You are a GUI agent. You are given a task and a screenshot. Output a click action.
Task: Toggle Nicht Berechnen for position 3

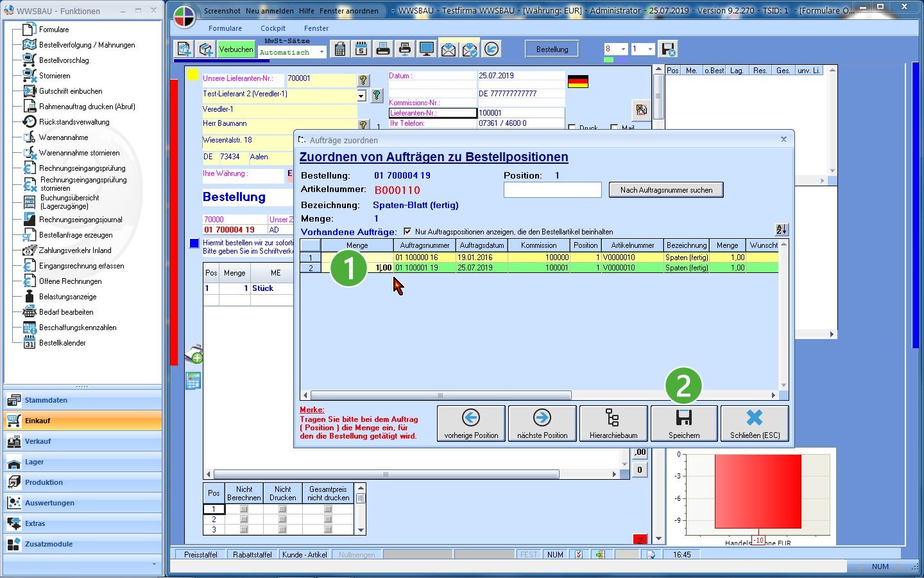click(x=244, y=530)
